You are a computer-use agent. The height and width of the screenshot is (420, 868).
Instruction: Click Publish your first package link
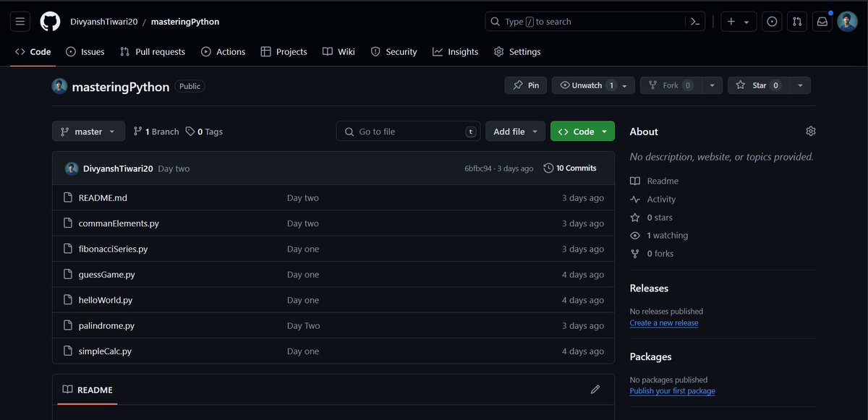pyautogui.click(x=673, y=391)
